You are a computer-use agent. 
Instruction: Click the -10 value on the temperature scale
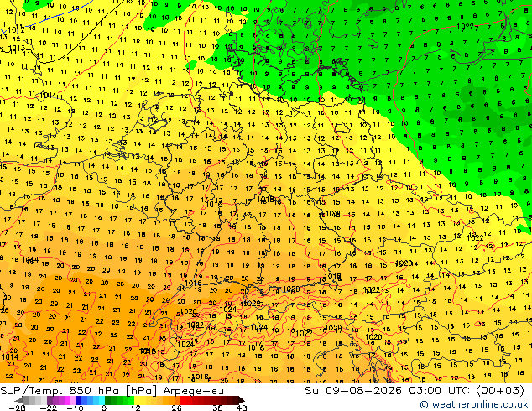[75, 408]
